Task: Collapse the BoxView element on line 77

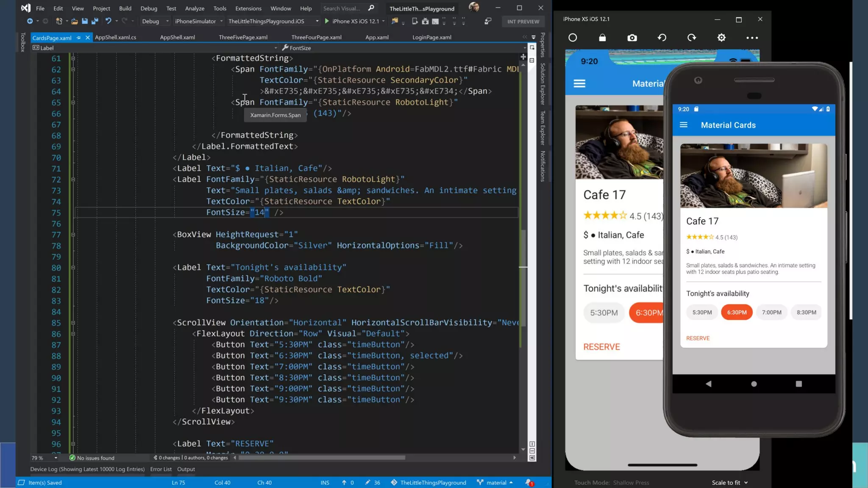Action: 73,235
